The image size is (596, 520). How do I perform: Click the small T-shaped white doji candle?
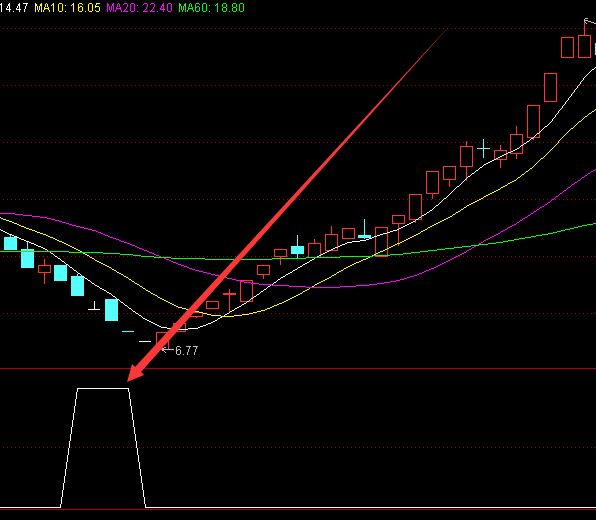94,306
